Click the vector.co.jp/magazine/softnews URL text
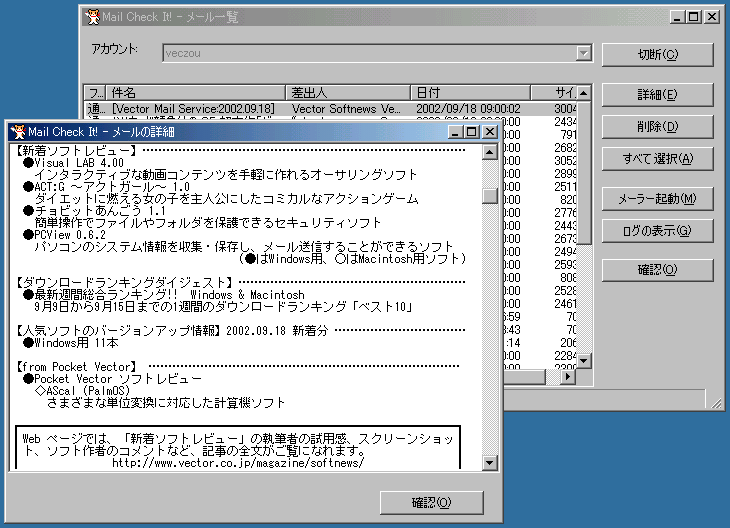 click(x=238, y=463)
